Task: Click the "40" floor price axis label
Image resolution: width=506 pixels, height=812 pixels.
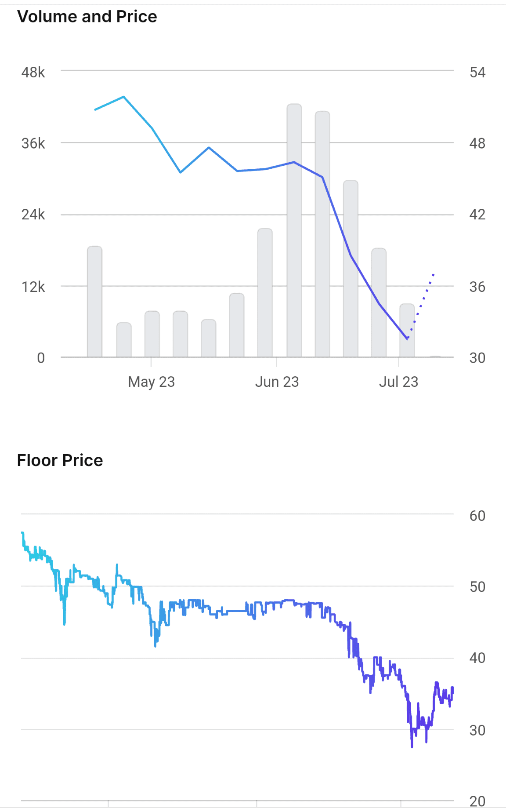Action: click(x=477, y=658)
